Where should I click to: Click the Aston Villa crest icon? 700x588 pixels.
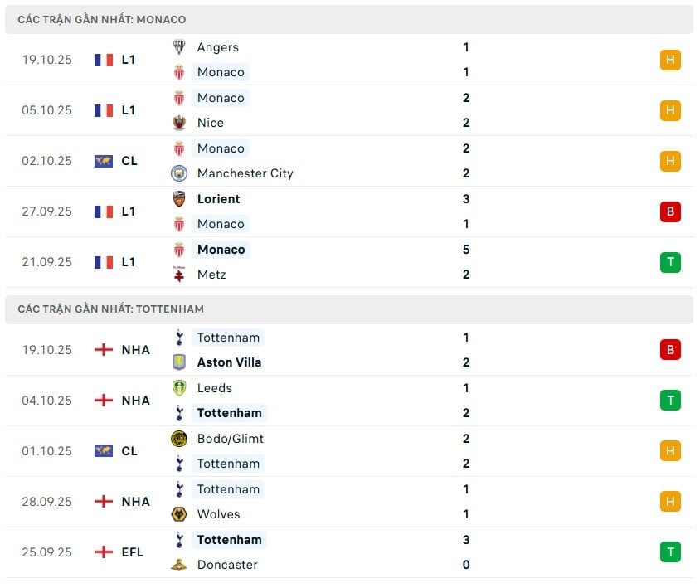click(179, 362)
